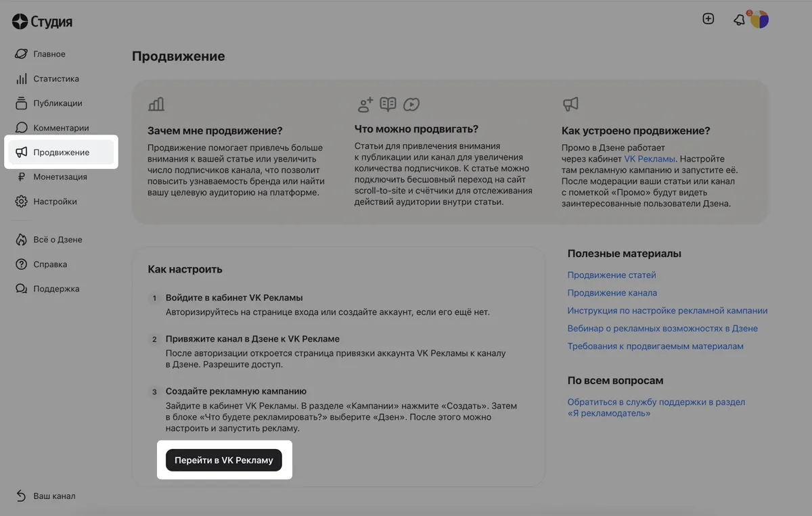Click heading Что можно продвигать?
Image resolution: width=812 pixels, height=516 pixels.
pyautogui.click(x=416, y=128)
